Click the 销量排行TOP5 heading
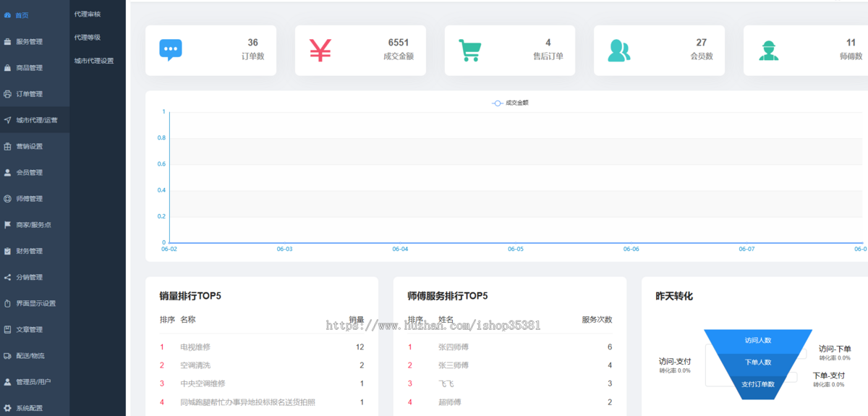The width and height of the screenshot is (868, 416). [190, 296]
